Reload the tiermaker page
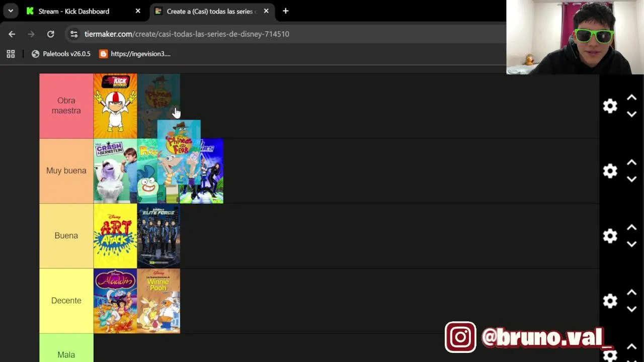 51,34
